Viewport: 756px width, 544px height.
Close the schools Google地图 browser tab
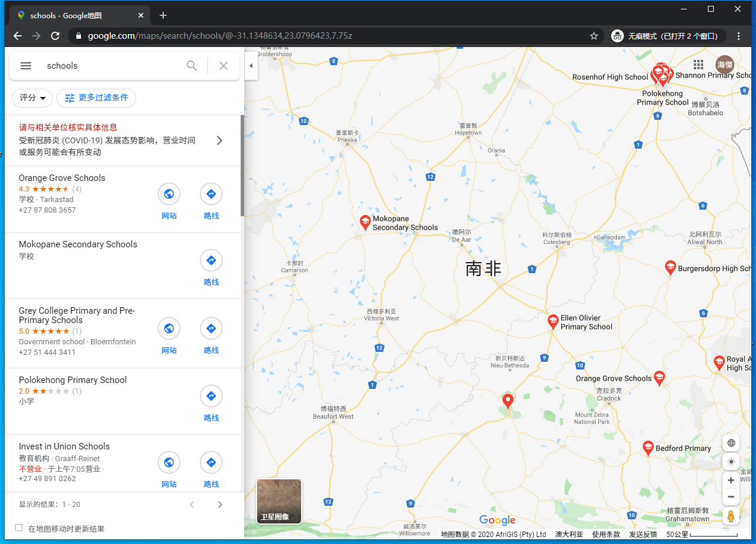tap(141, 15)
